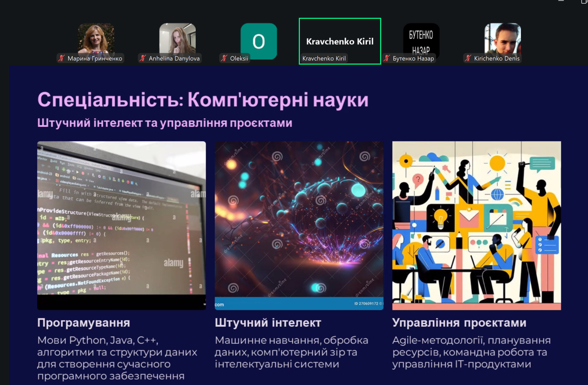Click the restore window icon at top right

(x=584, y=2)
